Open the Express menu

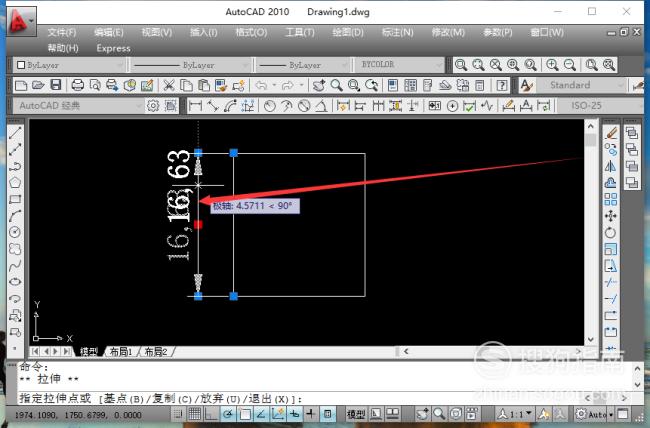pos(113,49)
